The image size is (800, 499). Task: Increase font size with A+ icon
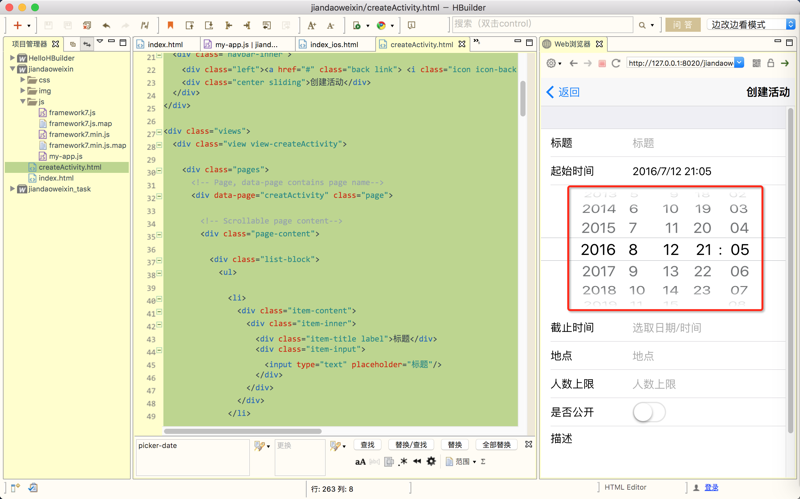point(312,25)
